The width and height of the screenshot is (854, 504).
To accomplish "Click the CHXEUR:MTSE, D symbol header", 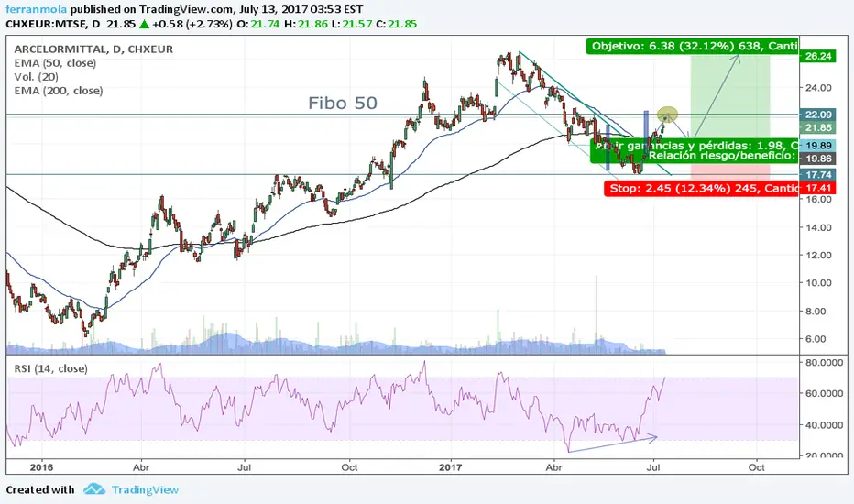I will pyautogui.click(x=53, y=24).
